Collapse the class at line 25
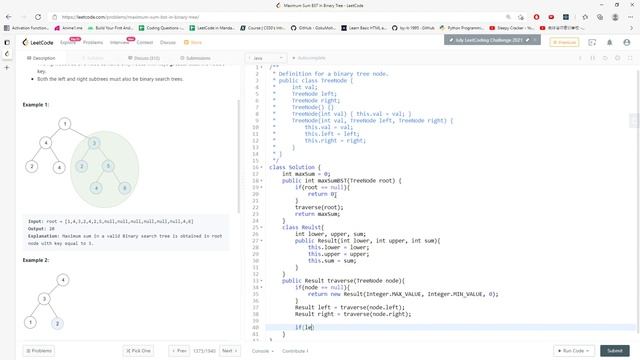Image resolution: width=640 pixels, height=360 pixels. pyautogui.click(x=262, y=227)
